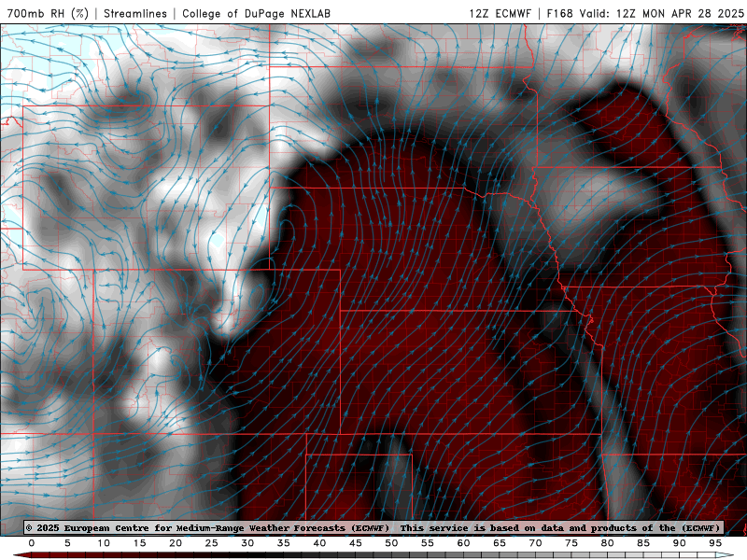Select the "45" tick label on the color scale
Image resolution: width=747 pixels, height=560 pixels.
356,543
